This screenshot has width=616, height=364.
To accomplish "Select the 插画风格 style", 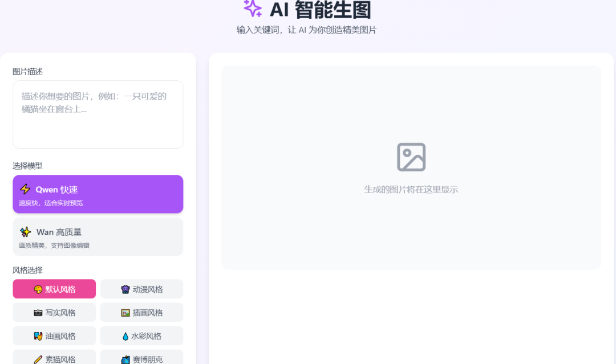I will click(142, 312).
